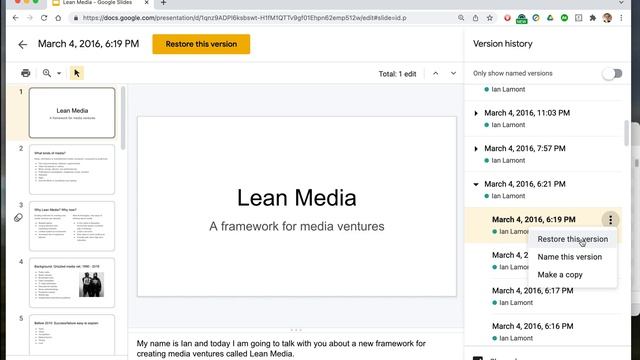Click the tab search dropdown chevron in the tab strip
640x360 pixels.
[621, 3]
